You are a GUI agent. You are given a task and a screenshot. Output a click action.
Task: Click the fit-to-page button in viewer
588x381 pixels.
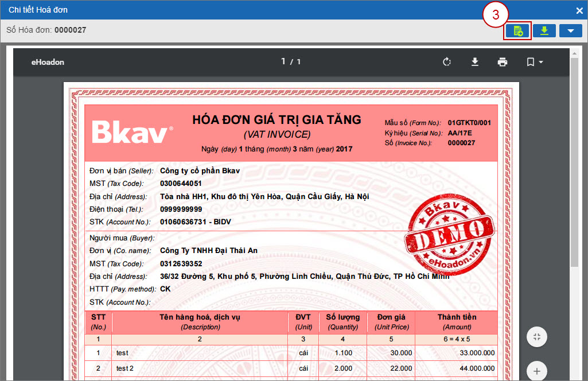(536, 337)
